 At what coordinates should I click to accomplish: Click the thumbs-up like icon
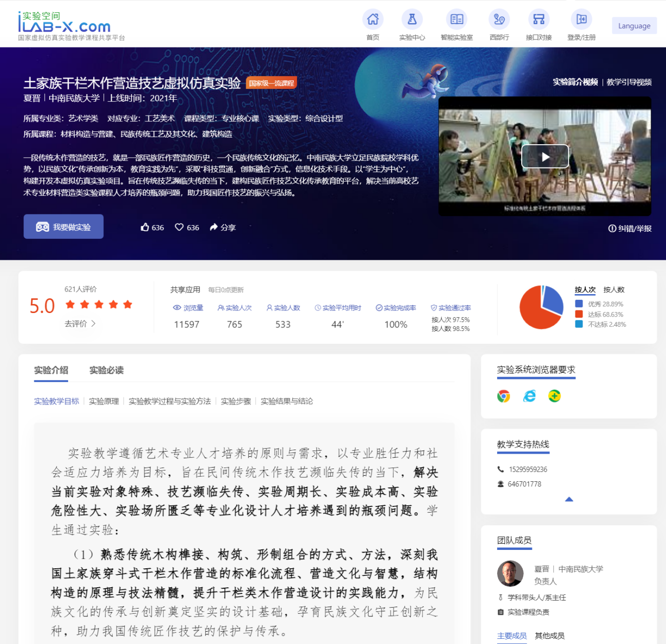click(x=145, y=227)
